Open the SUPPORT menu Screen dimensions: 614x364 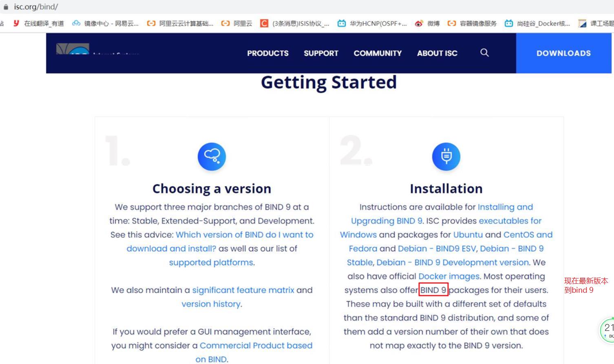[321, 53]
